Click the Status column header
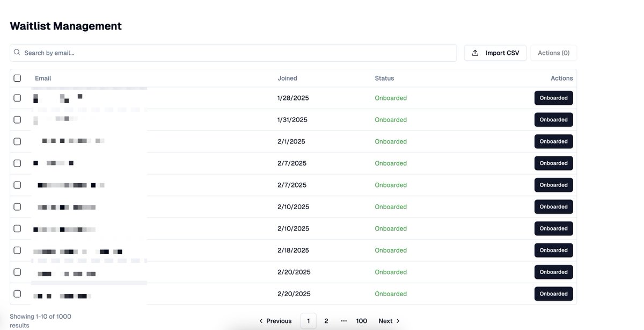This screenshot has height=330, width=644. tap(384, 78)
